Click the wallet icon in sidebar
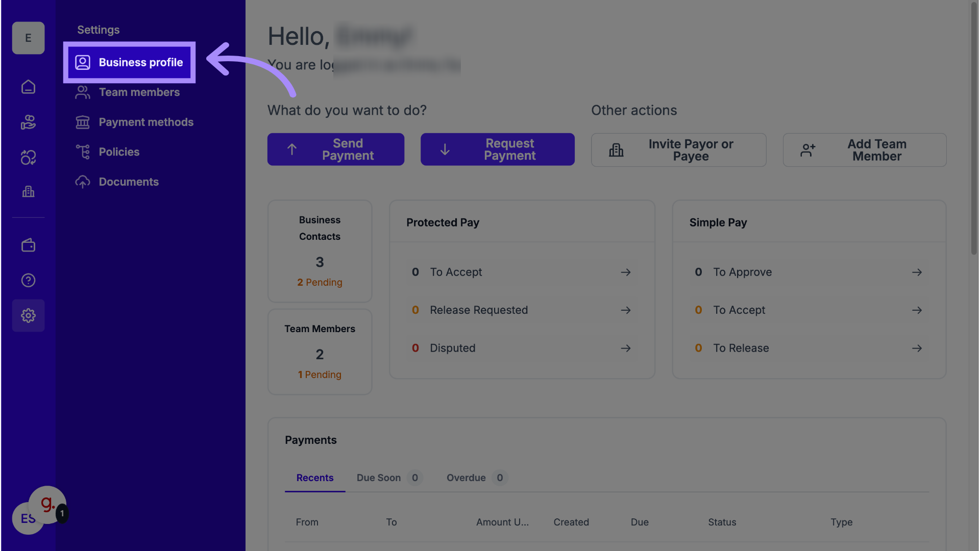This screenshot has height=551, width=980. click(x=28, y=245)
